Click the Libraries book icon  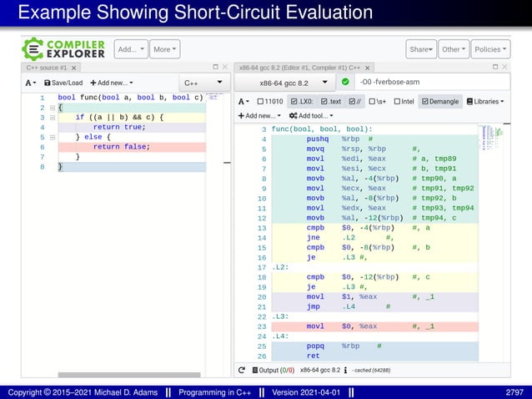pyautogui.click(x=469, y=102)
